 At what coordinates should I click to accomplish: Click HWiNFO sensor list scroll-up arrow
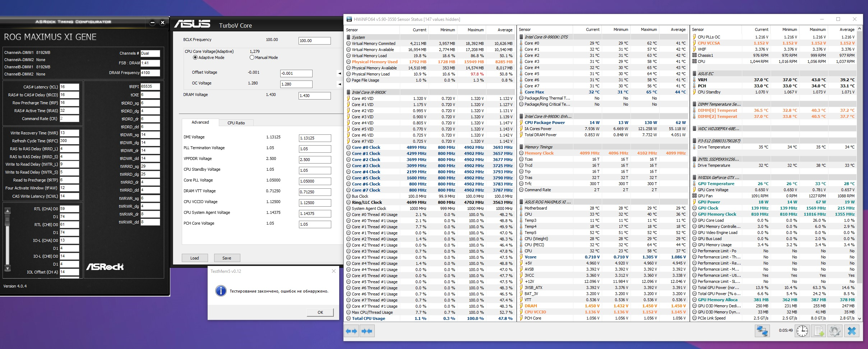pyautogui.click(x=859, y=28)
